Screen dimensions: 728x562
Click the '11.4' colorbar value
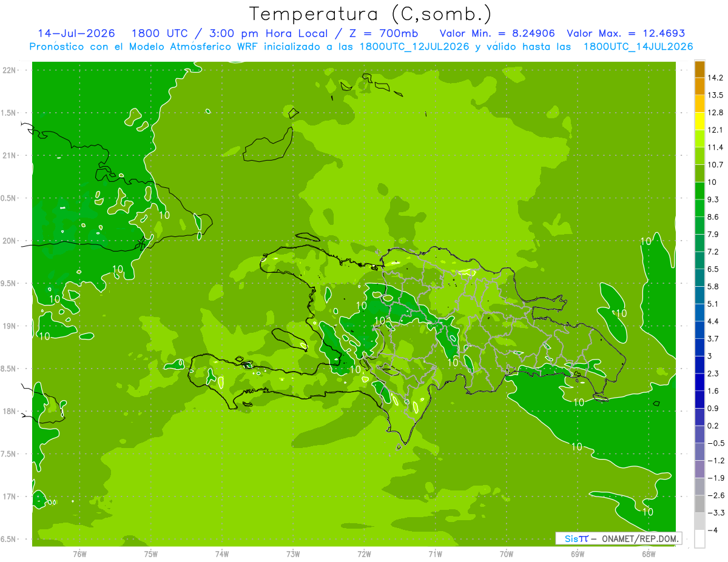pyautogui.click(x=716, y=147)
